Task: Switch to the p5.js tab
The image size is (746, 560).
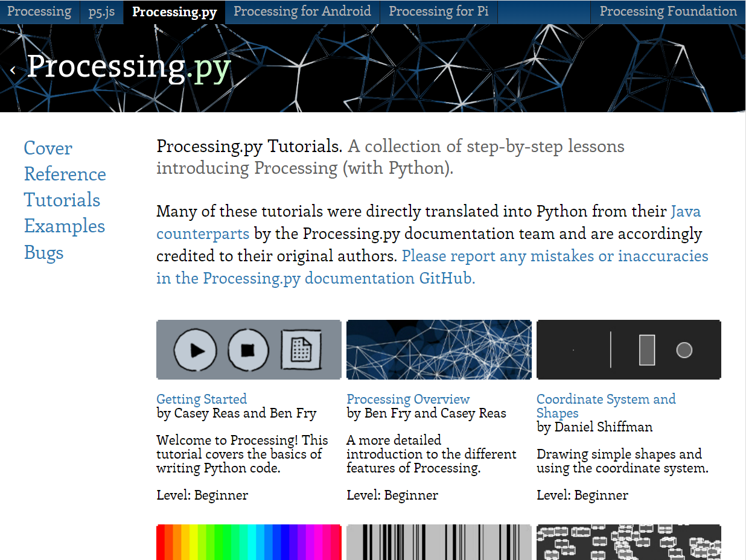Action: 101,11
